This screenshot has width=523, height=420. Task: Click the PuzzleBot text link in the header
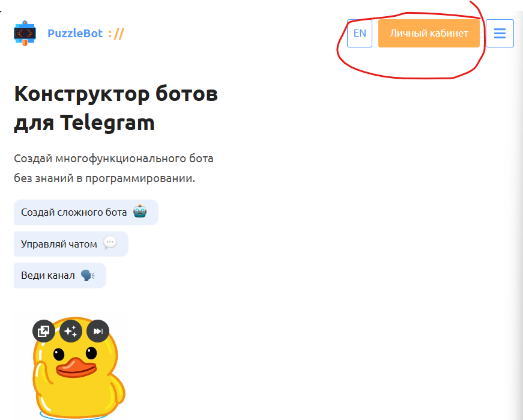pyautogui.click(x=76, y=33)
